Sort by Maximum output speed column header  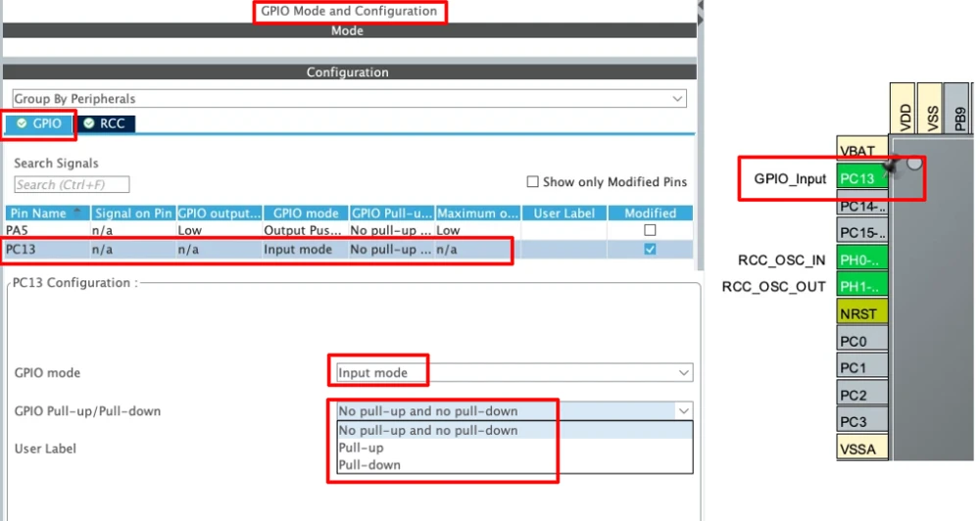(478, 213)
